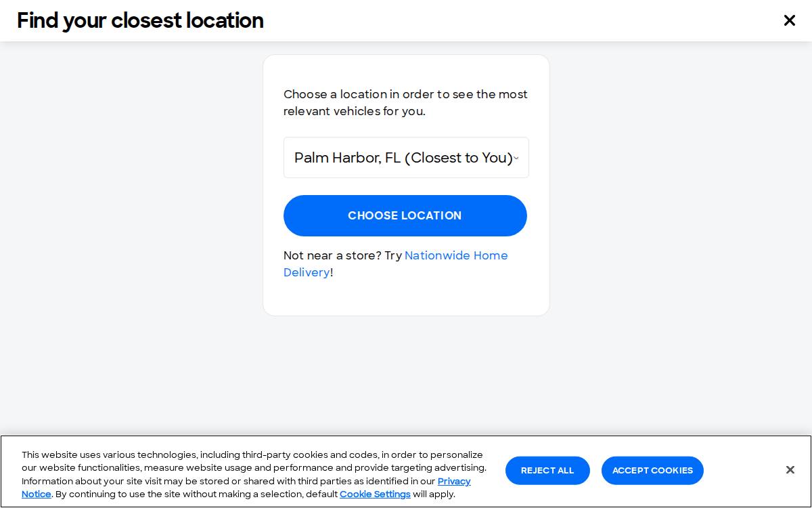Open the Palm Harbor, FL location dropdown

point(406,158)
